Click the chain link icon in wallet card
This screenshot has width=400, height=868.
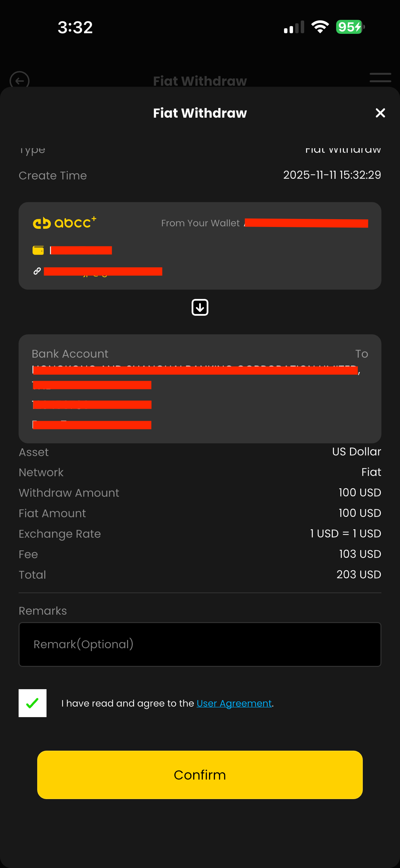pyautogui.click(x=37, y=271)
